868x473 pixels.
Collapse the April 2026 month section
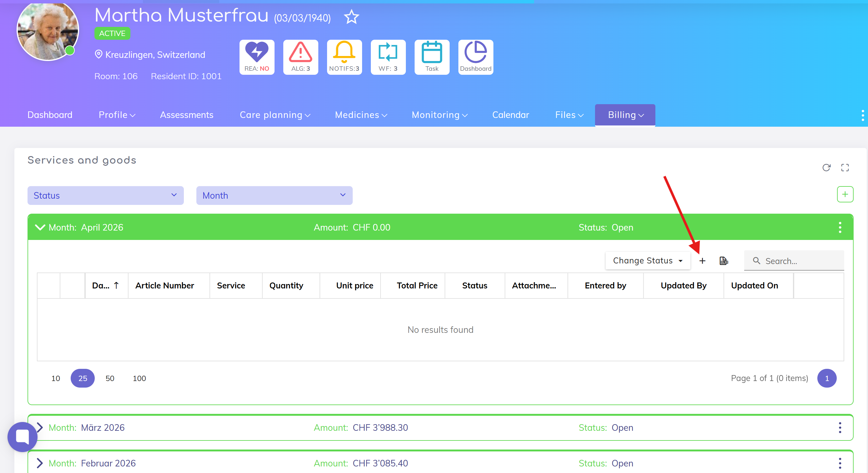(x=40, y=227)
